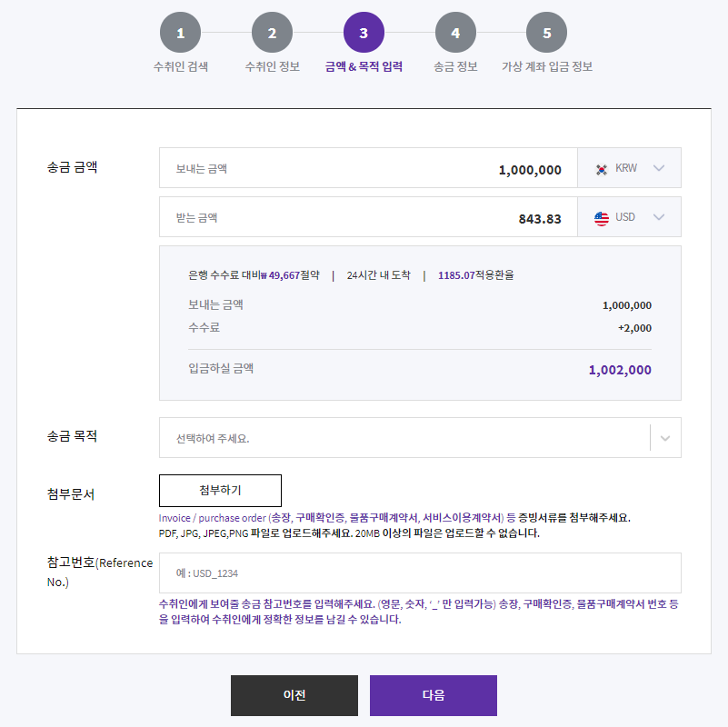Expand the 송금 목적 select box
The width and height of the screenshot is (728, 727).
420,438
